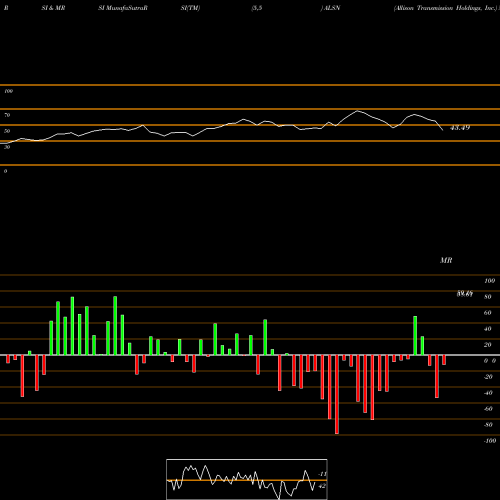Image resolution: width=500 pixels, height=500 pixels.
Task: Click the ')ALSN' ticker symbol text
Action: point(330,8)
